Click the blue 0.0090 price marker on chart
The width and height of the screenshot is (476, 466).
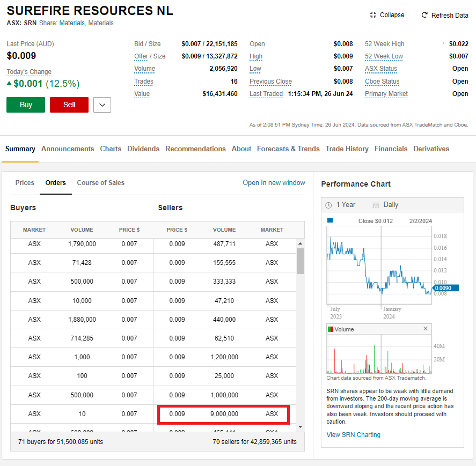click(445, 288)
